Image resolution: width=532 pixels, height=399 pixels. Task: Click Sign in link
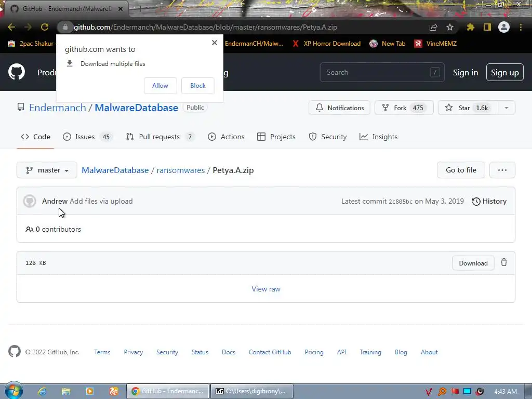pyautogui.click(x=465, y=73)
